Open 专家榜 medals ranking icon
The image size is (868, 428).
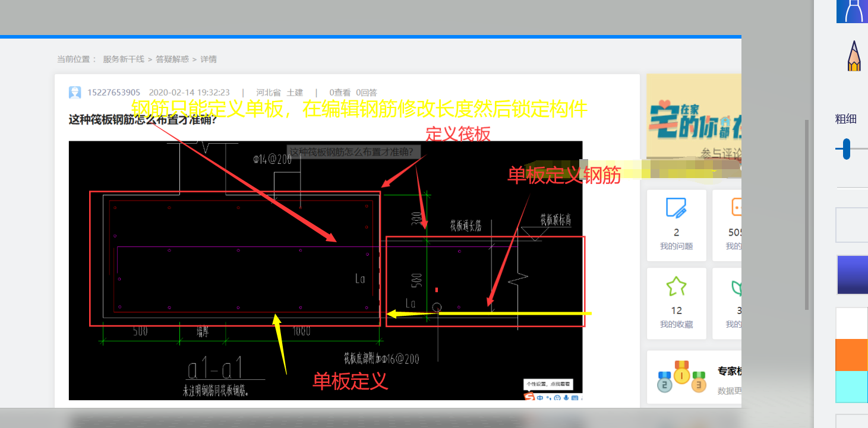coord(681,377)
